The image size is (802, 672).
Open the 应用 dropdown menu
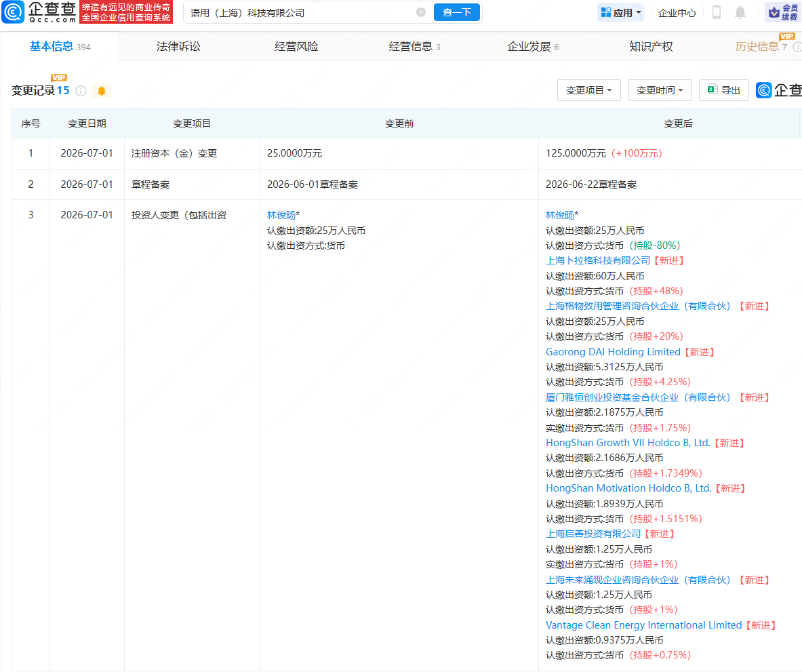pyautogui.click(x=621, y=13)
